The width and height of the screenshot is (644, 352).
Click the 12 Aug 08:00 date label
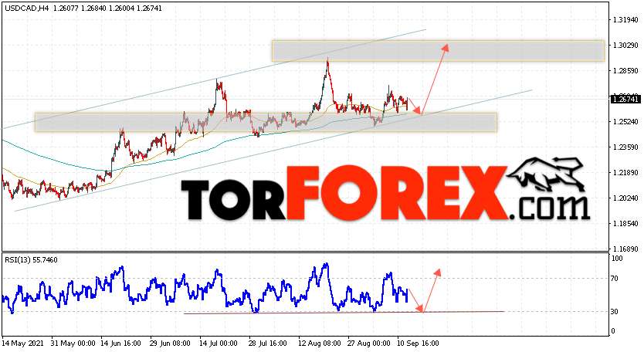(320, 344)
